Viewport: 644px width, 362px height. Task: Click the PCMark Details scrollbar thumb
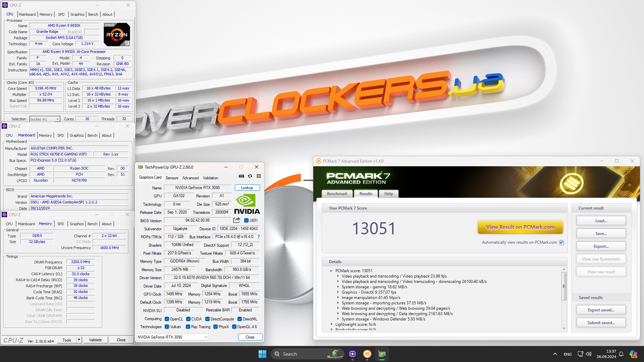[564, 286]
